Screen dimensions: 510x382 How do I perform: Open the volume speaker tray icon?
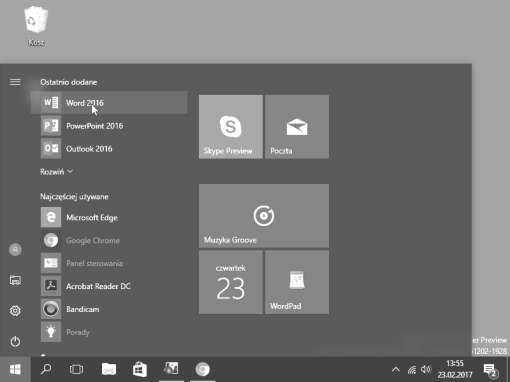pos(426,369)
